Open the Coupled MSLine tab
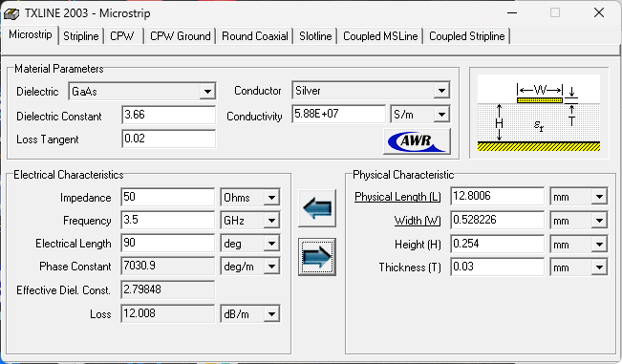This screenshot has width=622, height=364. click(380, 36)
